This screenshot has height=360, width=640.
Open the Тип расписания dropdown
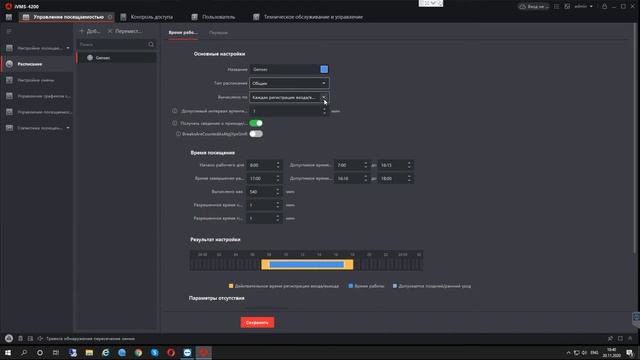pos(289,83)
